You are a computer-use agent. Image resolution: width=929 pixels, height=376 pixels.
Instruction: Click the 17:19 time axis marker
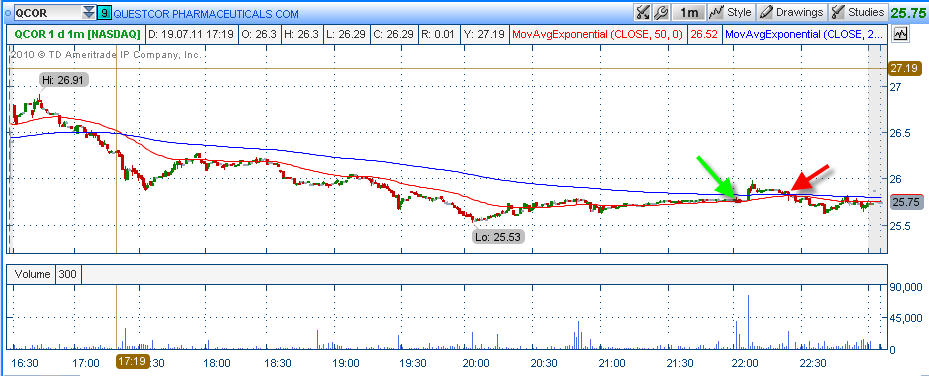point(132,361)
